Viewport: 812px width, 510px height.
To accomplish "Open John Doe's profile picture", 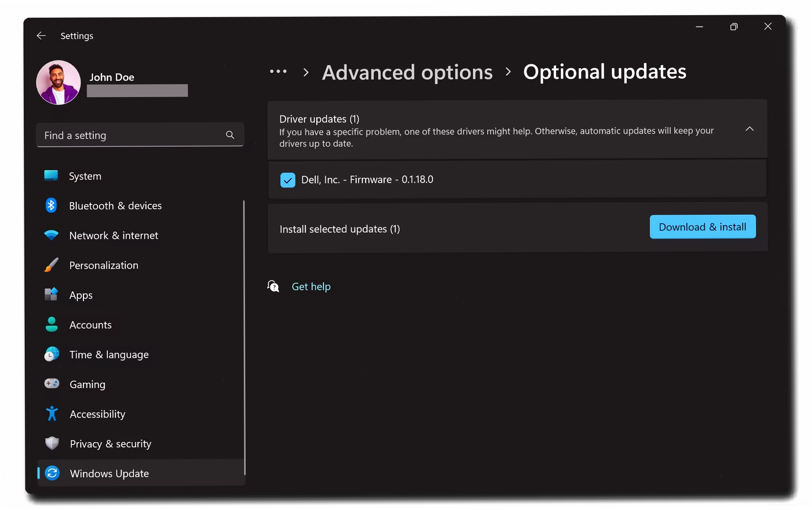I will click(58, 82).
